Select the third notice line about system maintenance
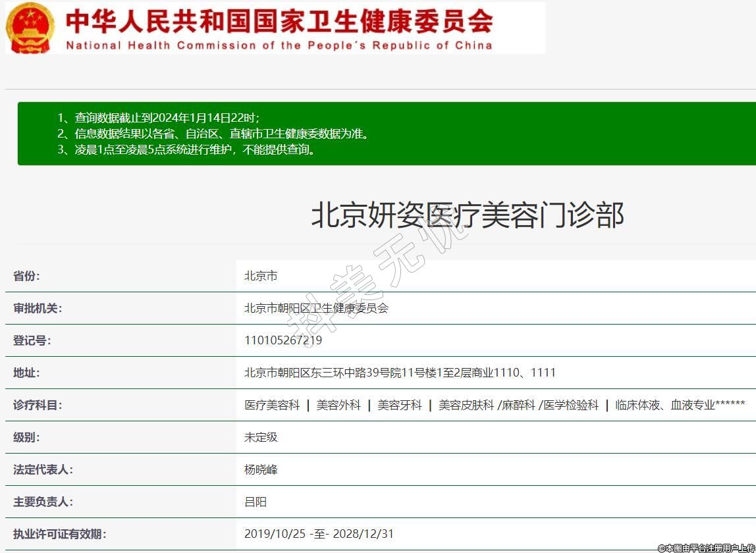 186,149
